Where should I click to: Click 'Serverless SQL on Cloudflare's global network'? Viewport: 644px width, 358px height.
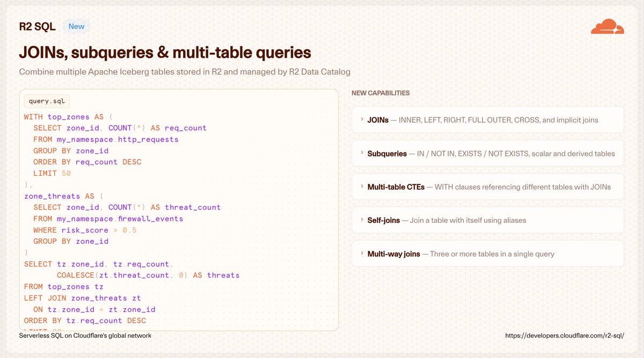click(85, 335)
